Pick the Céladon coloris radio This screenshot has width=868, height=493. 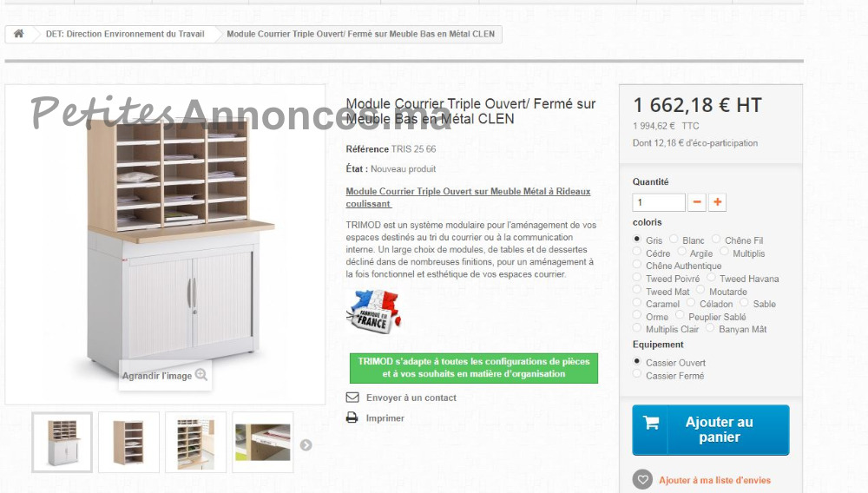tap(691, 303)
